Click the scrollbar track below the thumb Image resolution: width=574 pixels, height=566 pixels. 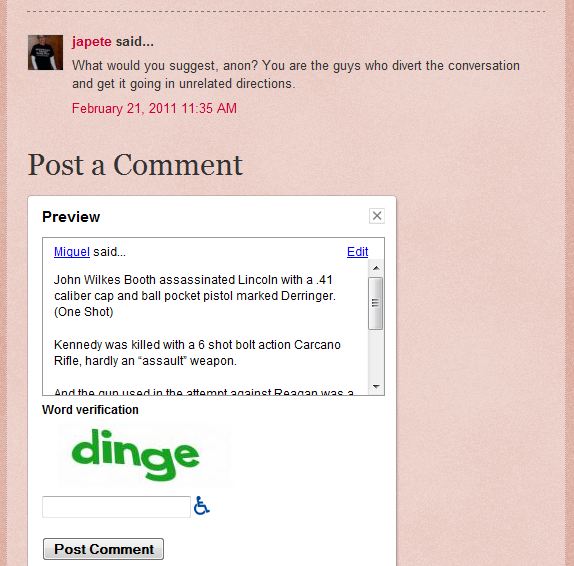[x=376, y=354]
